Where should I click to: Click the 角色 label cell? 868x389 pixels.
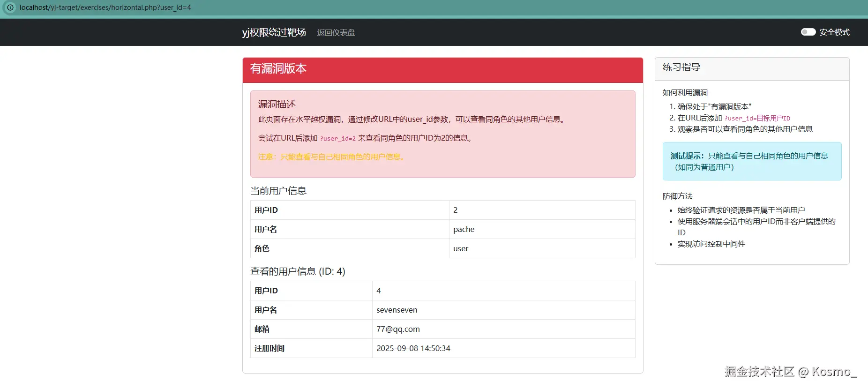coord(350,248)
